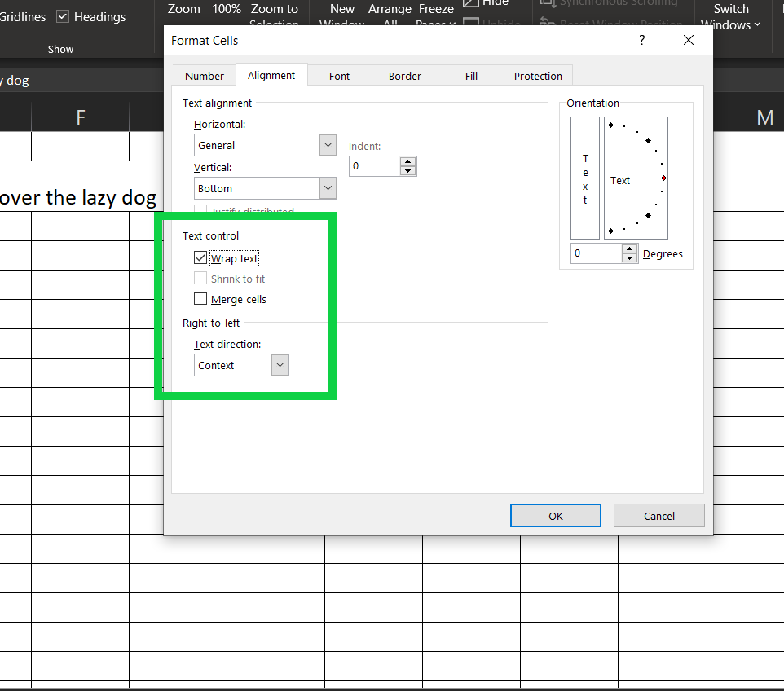Decrease orientation Degrees with down arrow
Screen dimensions: 784x691
[x=629, y=258]
